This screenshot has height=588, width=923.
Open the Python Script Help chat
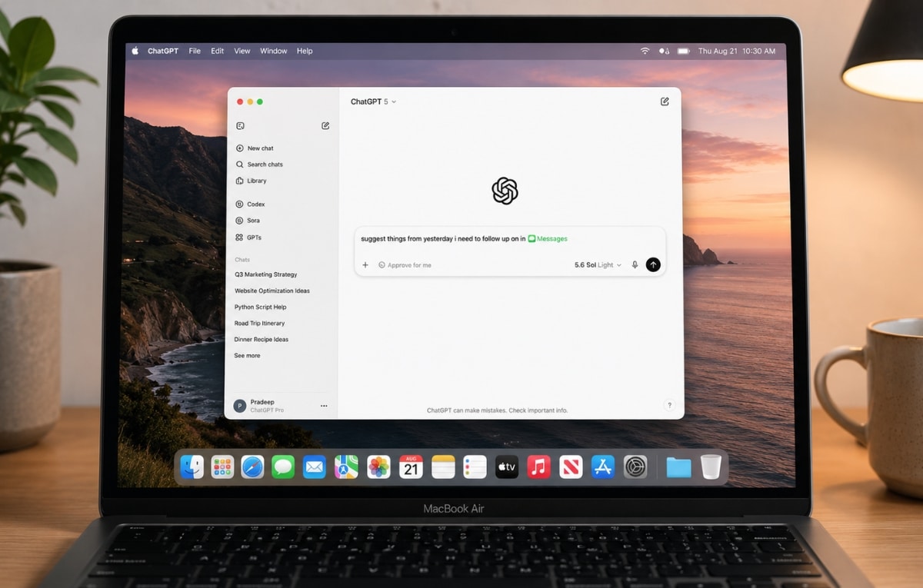260,307
